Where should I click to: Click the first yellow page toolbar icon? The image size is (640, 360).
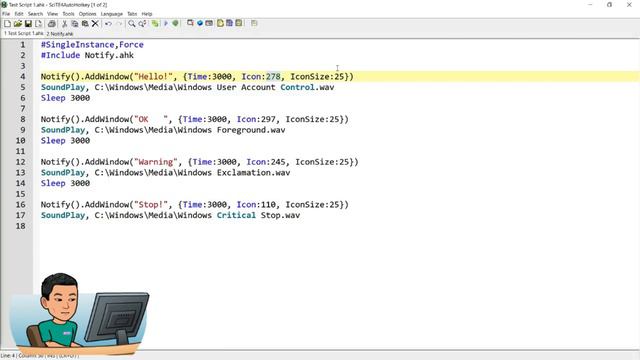click(x=220, y=23)
